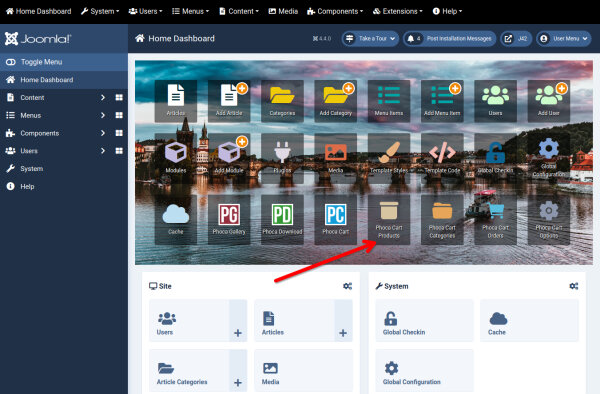
Task: Open the Users dashboard grid icon
Action: (x=119, y=151)
